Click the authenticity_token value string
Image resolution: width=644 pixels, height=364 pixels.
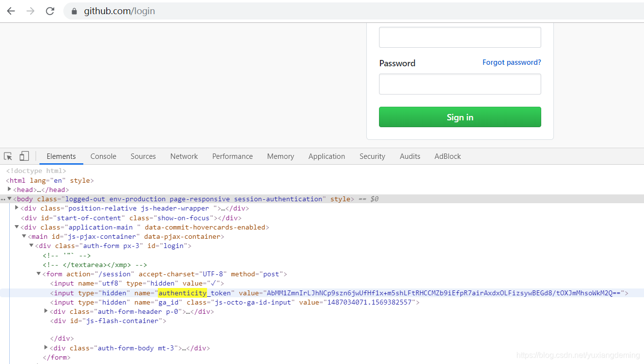(444, 293)
